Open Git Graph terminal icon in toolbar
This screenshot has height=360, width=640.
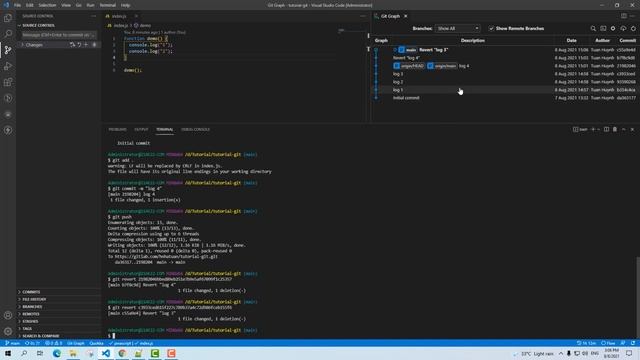click(x=603, y=29)
